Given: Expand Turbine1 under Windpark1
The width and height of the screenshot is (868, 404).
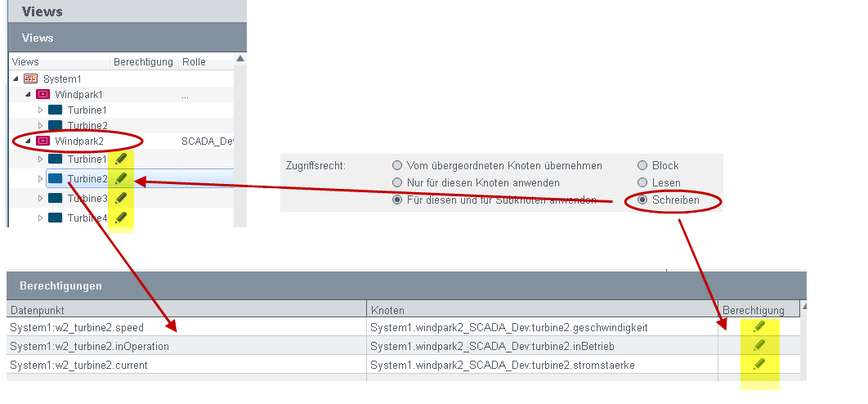Looking at the screenshot, I should (40, 110).
